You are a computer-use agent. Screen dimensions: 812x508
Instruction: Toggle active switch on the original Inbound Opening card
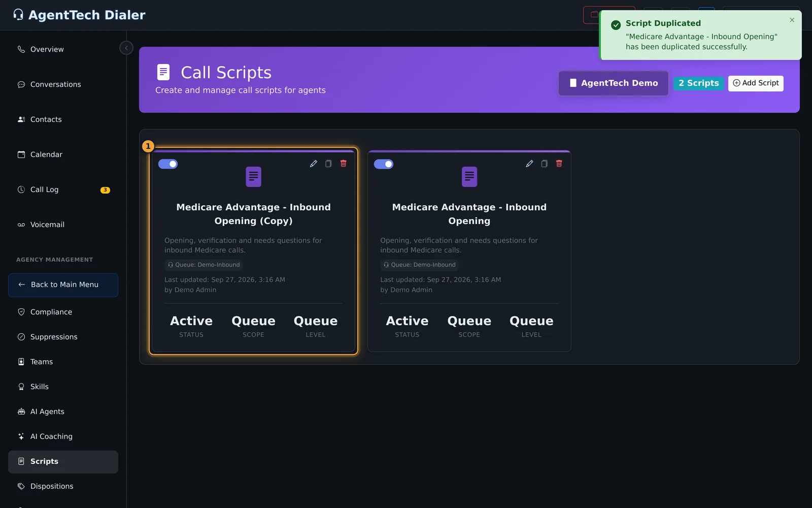[384, 164]
